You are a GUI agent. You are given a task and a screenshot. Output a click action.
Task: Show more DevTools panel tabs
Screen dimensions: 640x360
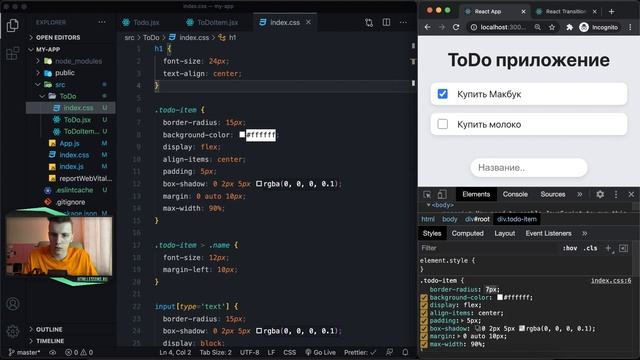[580, 195]
